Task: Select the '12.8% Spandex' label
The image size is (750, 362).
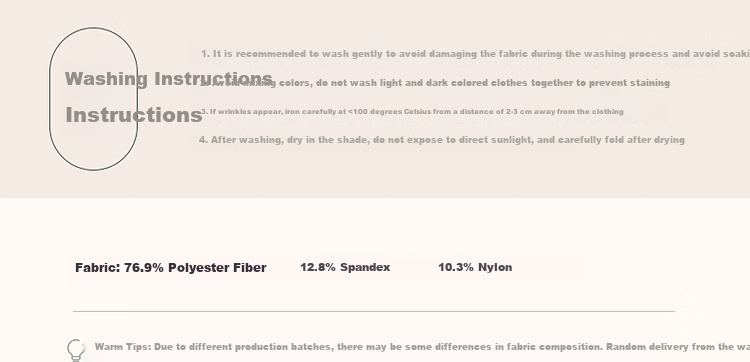Action: 345,267
